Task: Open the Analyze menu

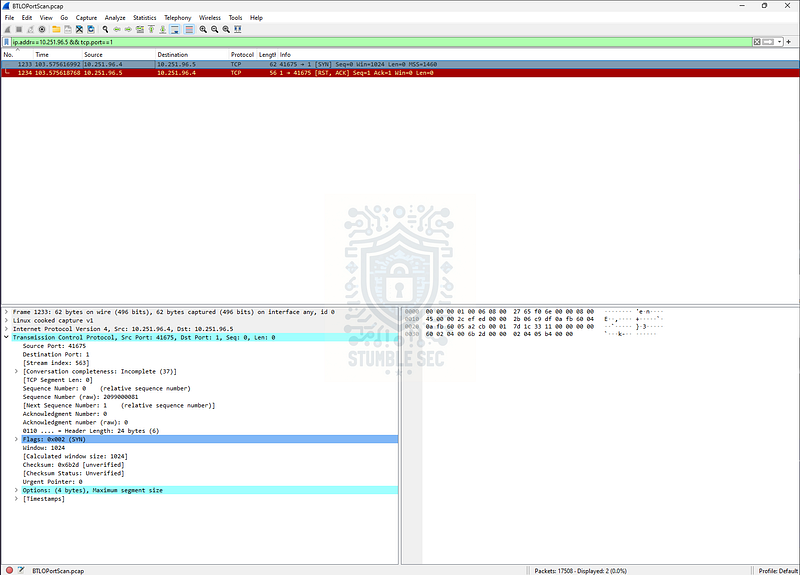Action: click(x=115, y=17)
